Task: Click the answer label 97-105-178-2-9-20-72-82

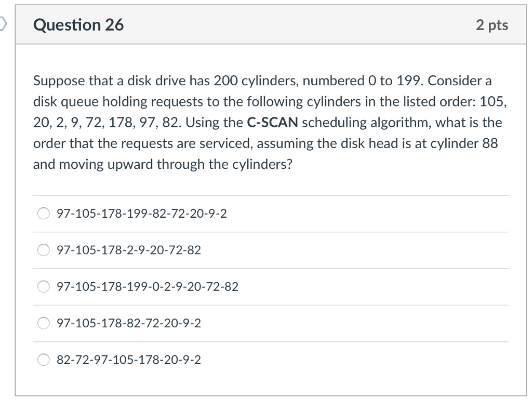Action: [129, 250]
